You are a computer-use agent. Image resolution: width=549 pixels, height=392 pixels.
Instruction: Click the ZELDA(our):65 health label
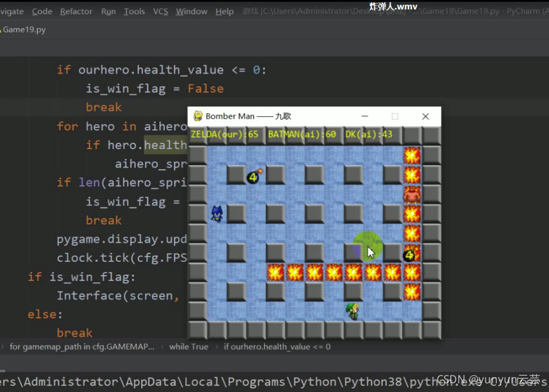click(224, 135)
